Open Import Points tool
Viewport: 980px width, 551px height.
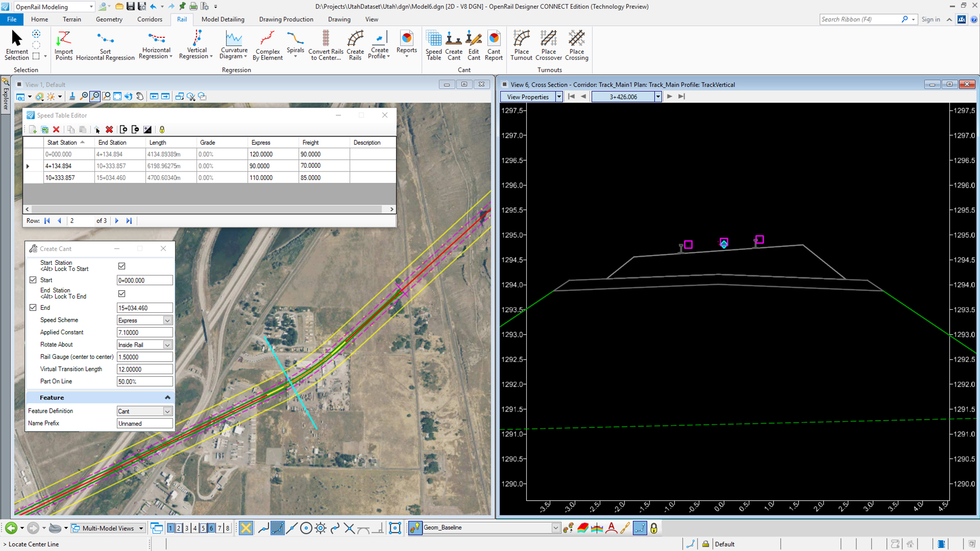tap(64, 45)
